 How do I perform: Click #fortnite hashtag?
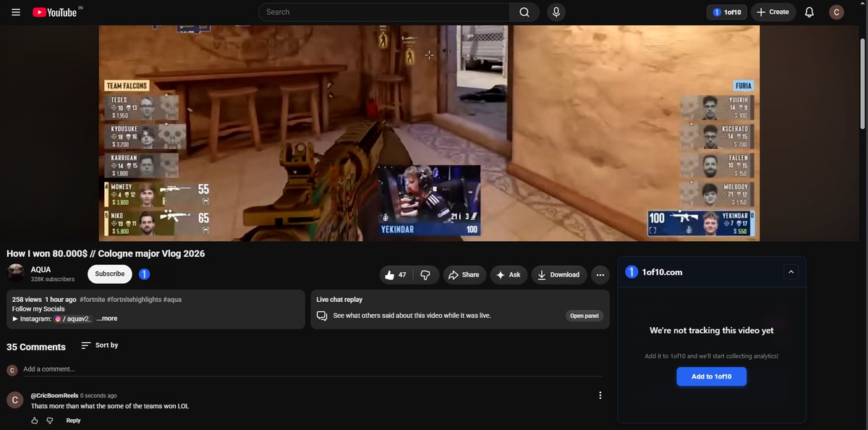click(91, 300)
